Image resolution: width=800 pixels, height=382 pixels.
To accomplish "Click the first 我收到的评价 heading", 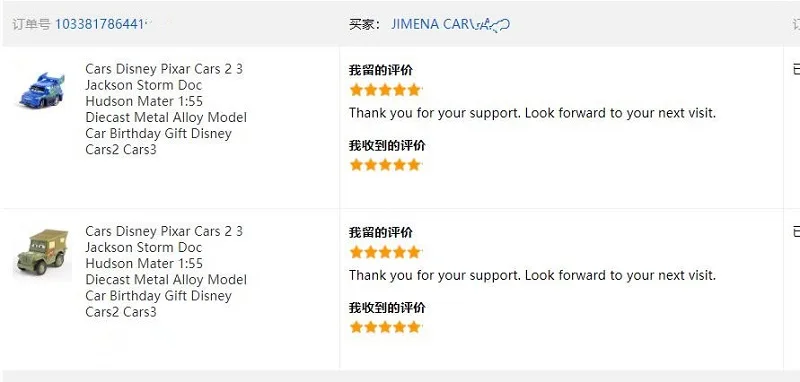I will [387, 145].
